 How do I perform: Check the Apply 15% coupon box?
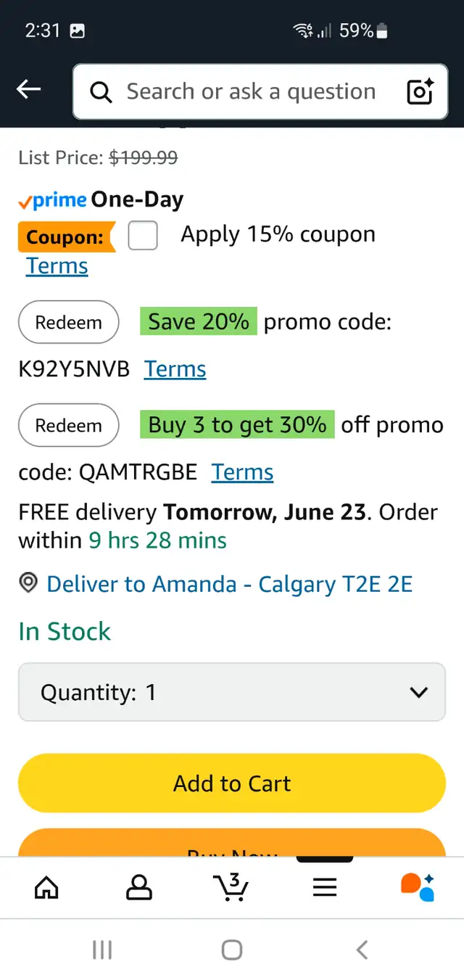point(143,236)
